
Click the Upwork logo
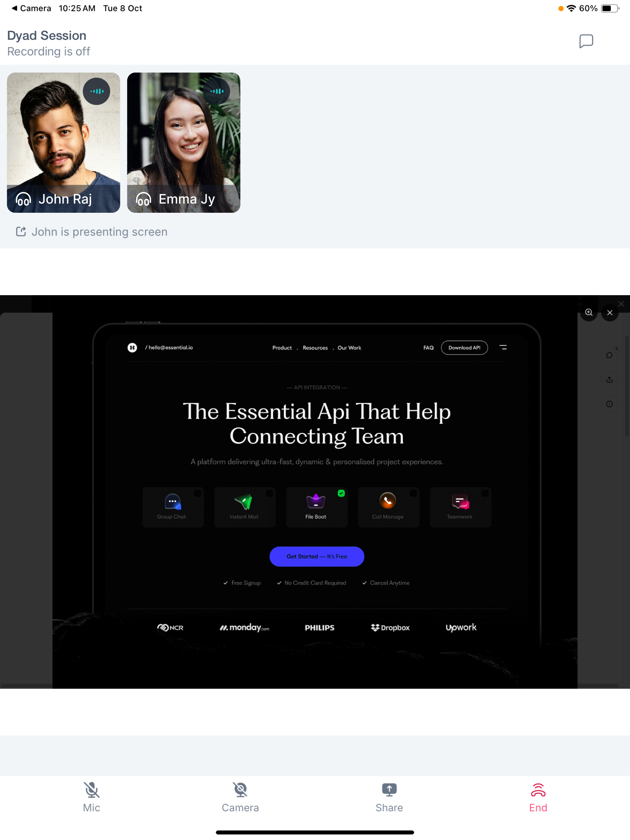(461, 628)
